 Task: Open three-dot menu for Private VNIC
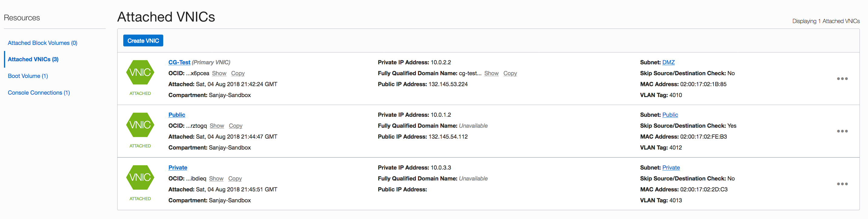pos(842,184)
